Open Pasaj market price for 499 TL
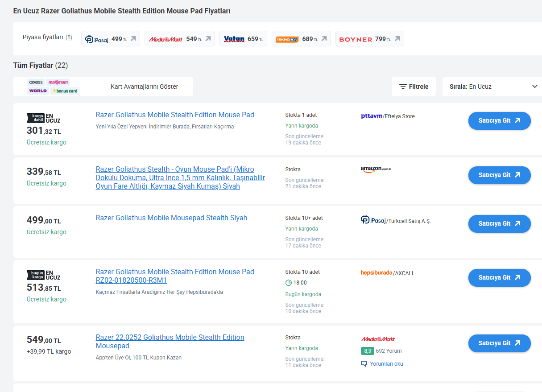Image resolution: width=542 pixels, height=392 pixels. (x=111, y=39)
